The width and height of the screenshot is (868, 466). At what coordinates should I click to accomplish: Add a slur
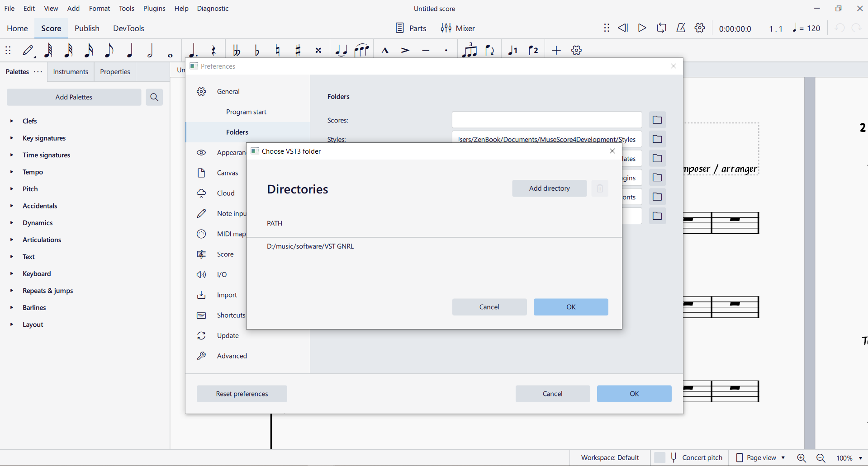point(362,51)
